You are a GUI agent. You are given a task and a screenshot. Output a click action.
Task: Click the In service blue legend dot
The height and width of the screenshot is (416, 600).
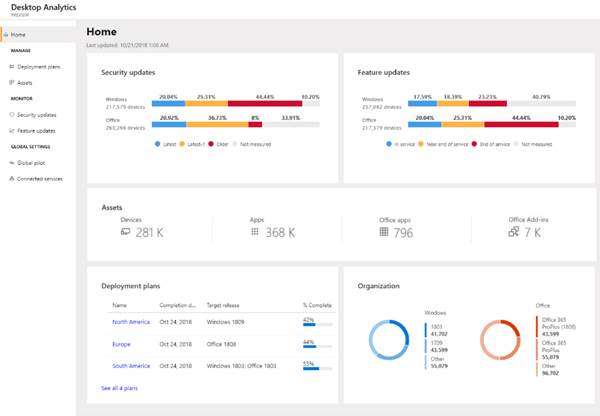(x=389, y=144)
